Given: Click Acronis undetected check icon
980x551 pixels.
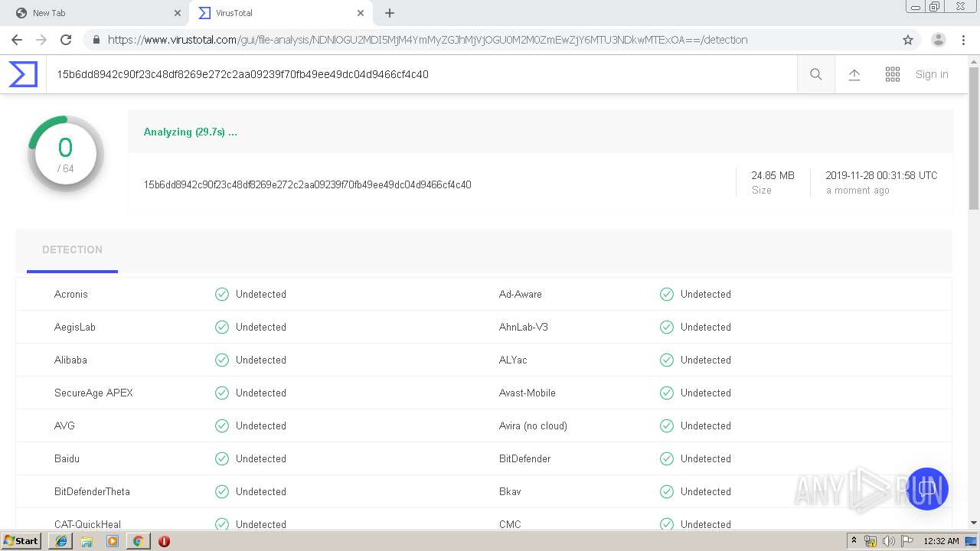Looking at the screenshot, I should (222, 294).
